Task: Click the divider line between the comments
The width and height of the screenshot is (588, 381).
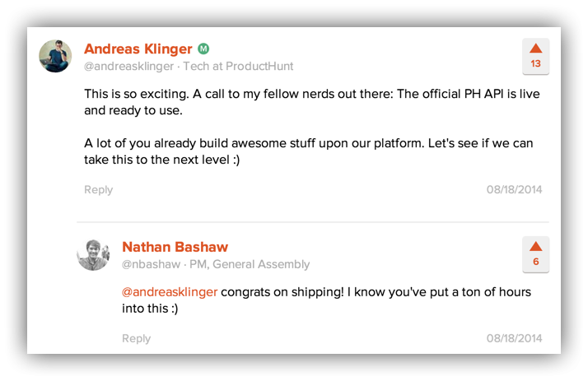Action: 313,222
